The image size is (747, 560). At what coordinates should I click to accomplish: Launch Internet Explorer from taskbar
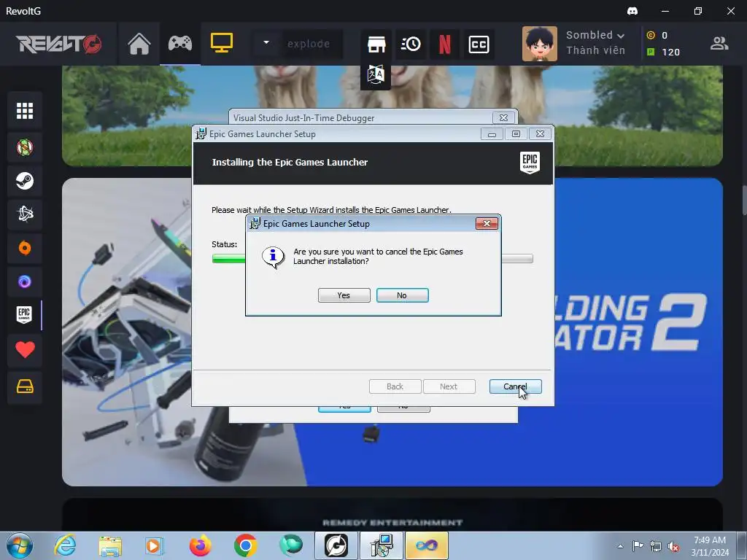pyautogui.click(x=65, y=545)
